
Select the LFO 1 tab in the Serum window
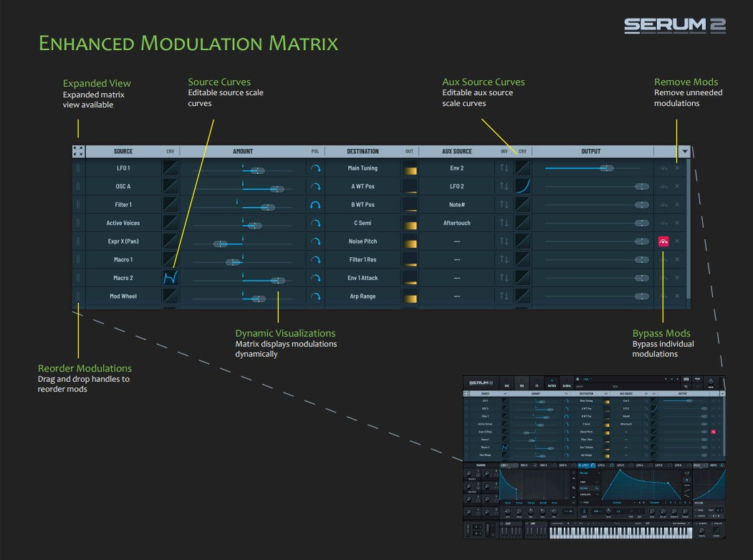pyautogui.click(x=586, y=465)
